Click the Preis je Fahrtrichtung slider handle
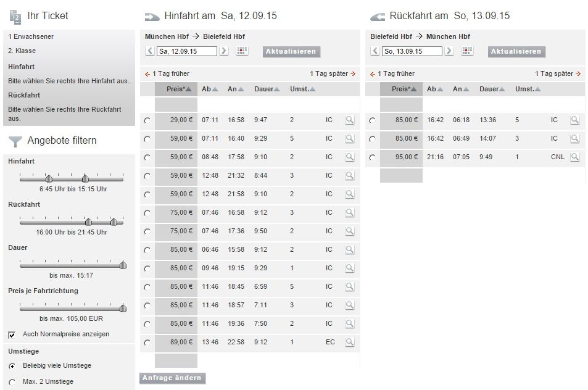 pos(123,308)
